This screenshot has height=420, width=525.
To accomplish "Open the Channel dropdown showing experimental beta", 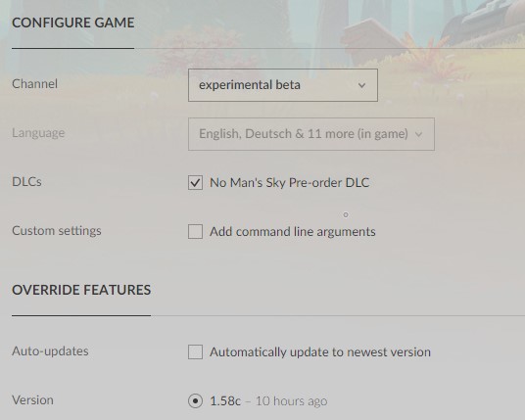I will (283, 85).
